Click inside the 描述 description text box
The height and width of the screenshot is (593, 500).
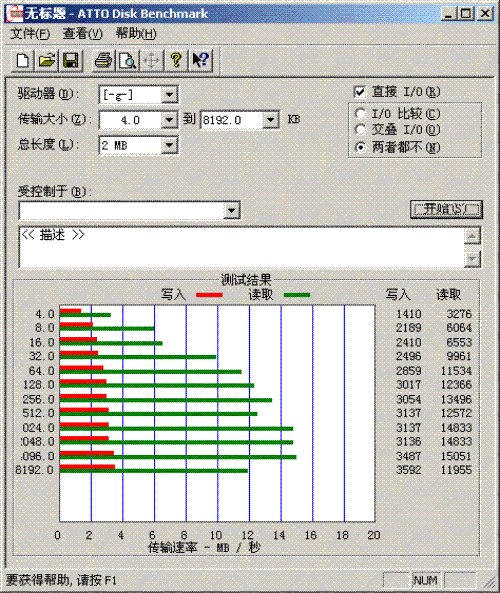[242, 248]
